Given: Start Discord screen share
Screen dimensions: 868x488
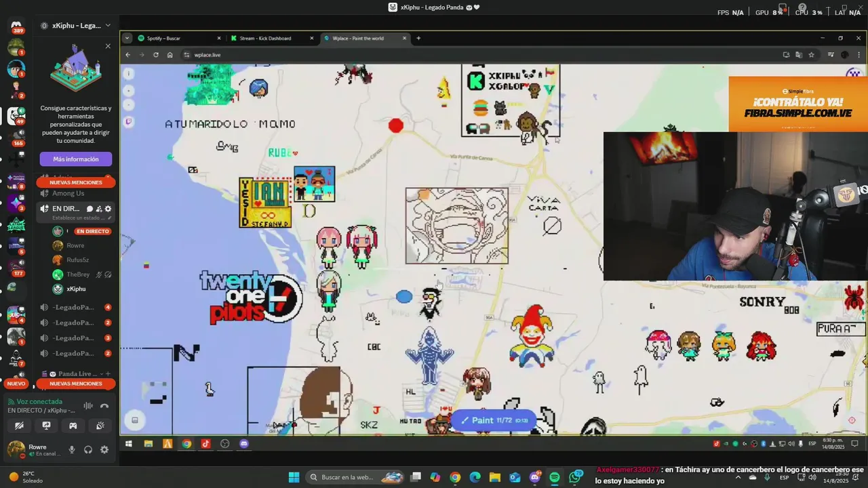Looking at the screenshot, I should 46,426.
